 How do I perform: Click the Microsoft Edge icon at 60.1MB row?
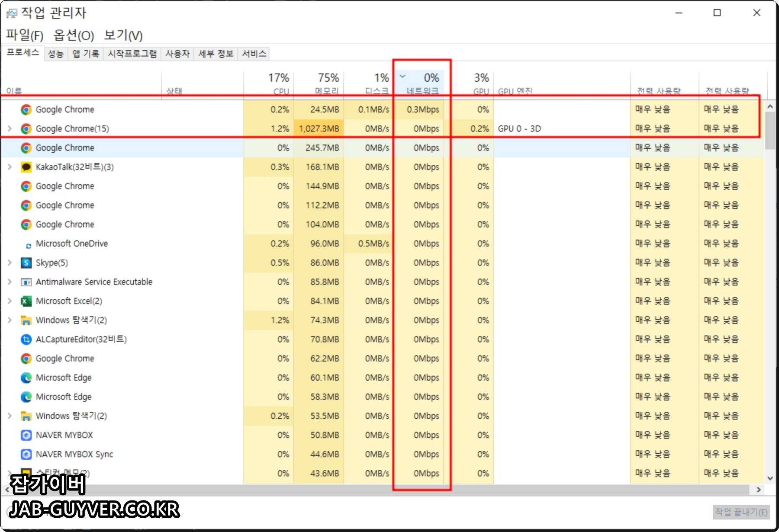(26, 378)
